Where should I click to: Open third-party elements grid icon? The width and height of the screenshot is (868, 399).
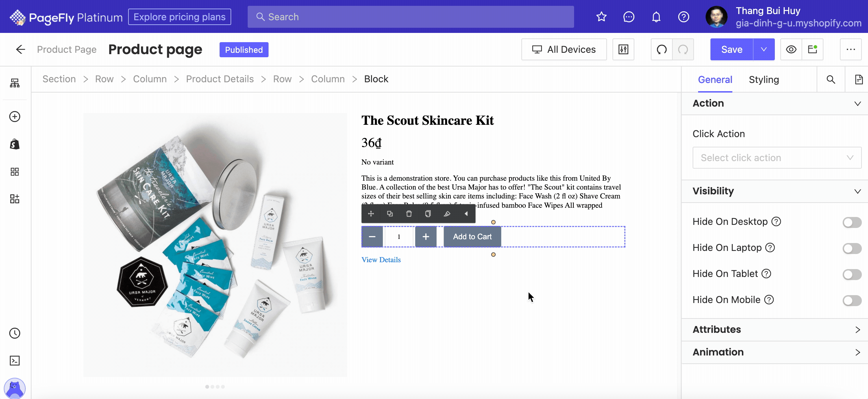click(15, 171)
